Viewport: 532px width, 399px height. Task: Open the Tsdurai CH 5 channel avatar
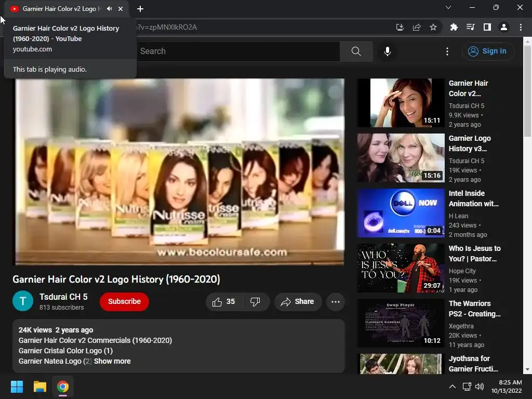coord(23,301)
